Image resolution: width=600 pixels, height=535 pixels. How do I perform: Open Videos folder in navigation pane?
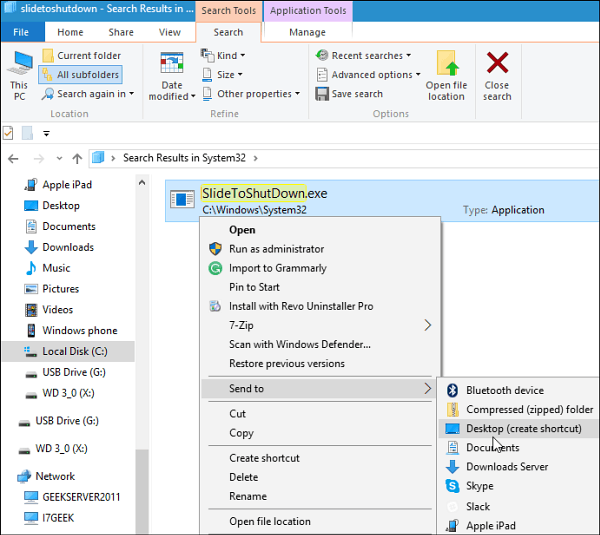tap(57, 310)
